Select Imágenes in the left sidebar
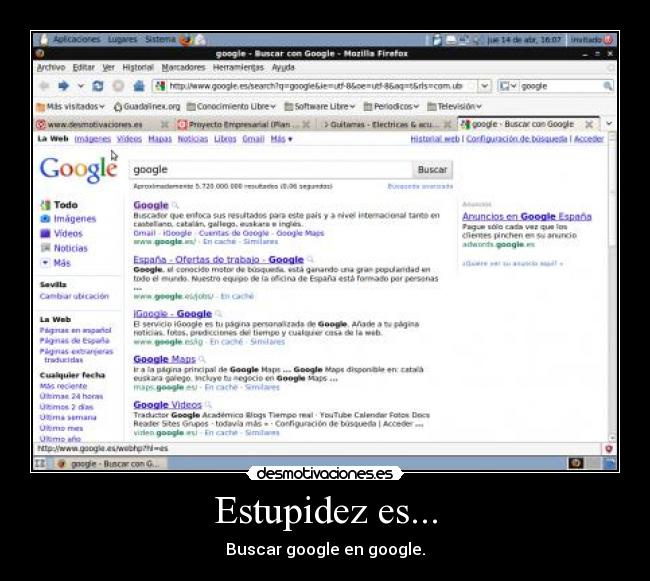The height and width of the screenshot is (581, 650). (x=75, y=219)
